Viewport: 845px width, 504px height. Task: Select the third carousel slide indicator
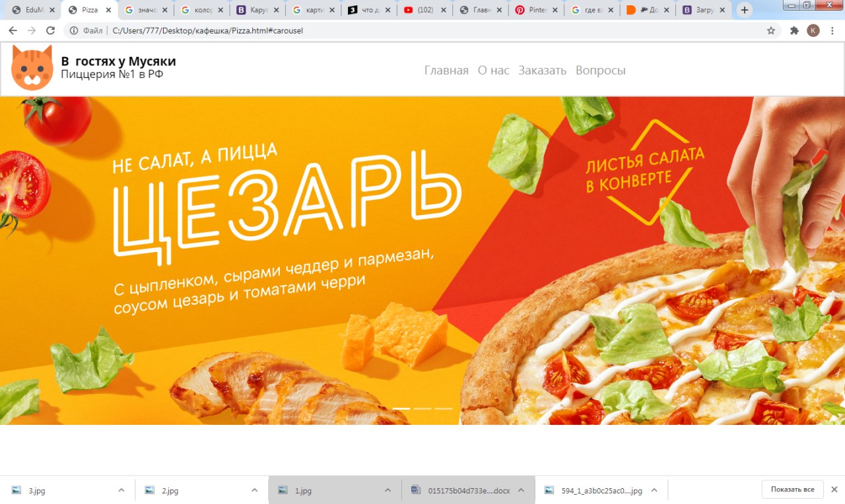coord(444,409)
